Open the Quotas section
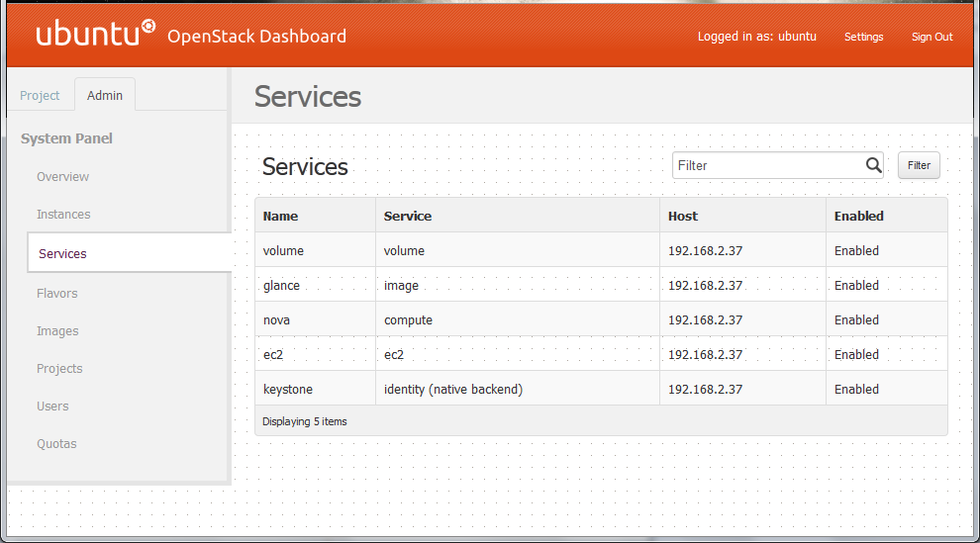Viewport: 980px width, 543px height. pos(56,444)
